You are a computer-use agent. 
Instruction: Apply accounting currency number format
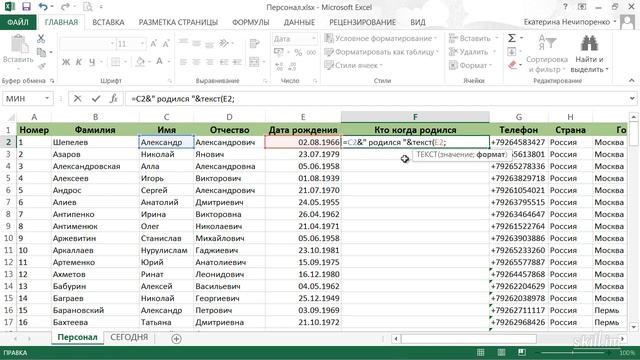tap(279, 52)
